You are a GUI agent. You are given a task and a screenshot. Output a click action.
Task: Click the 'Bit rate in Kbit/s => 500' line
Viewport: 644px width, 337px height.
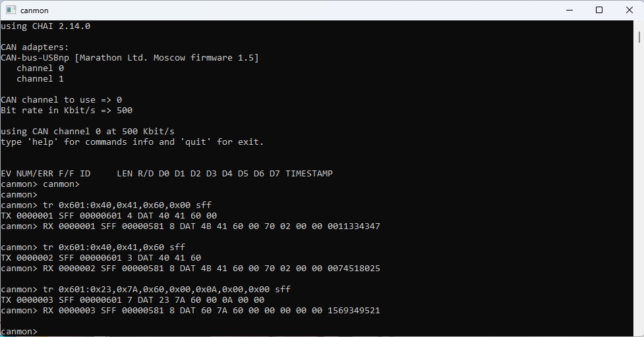click(67, 111)
